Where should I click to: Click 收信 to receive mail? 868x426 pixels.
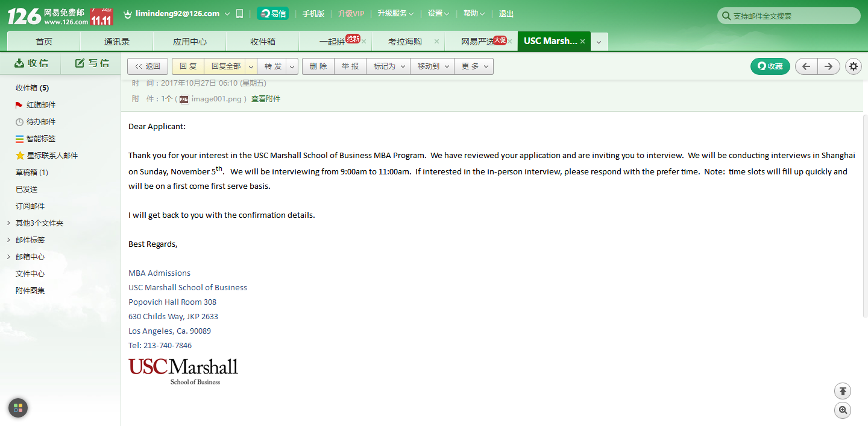[31, 63]
